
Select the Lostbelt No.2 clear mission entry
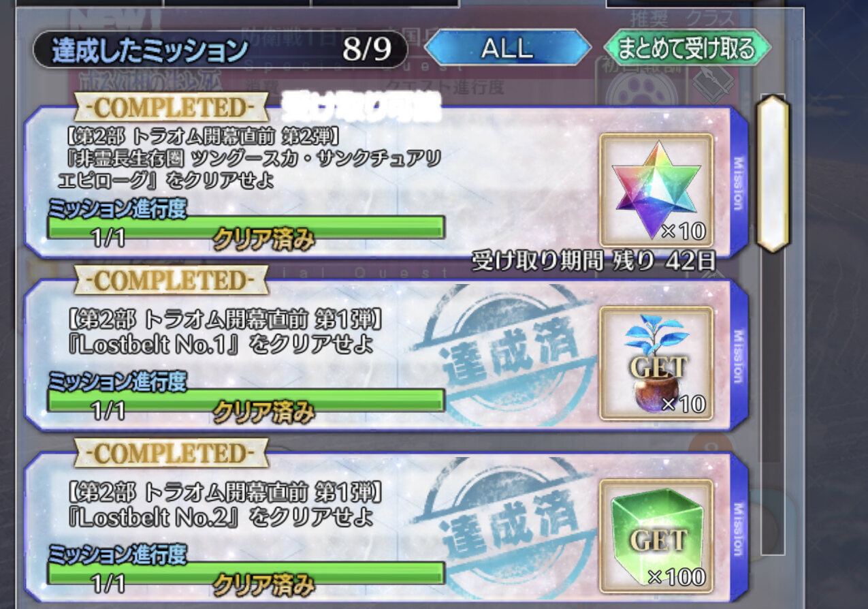(387, 529)
